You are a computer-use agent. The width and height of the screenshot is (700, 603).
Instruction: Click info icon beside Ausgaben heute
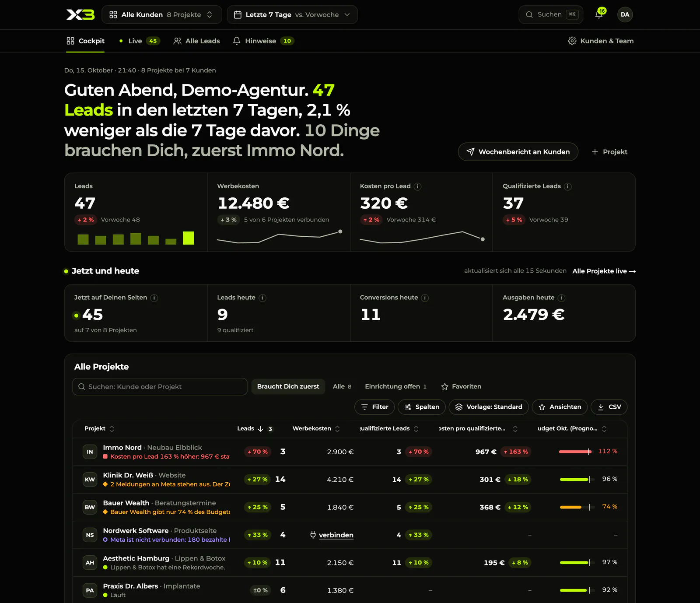(x=561, y=298)
